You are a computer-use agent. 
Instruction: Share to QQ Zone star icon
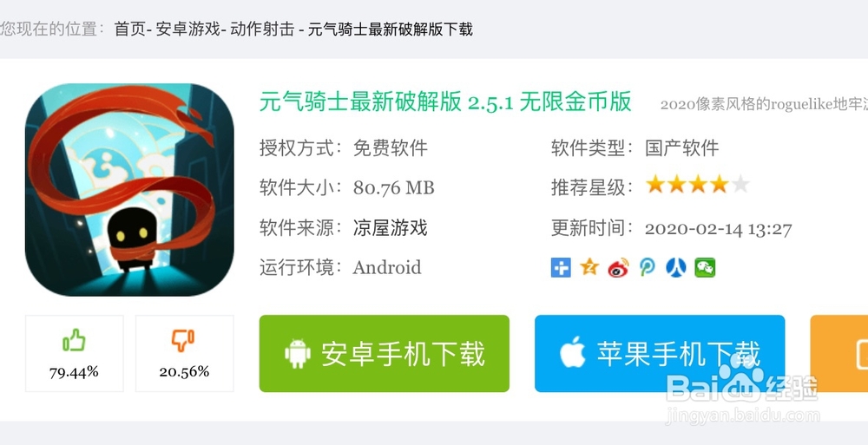pyautogui.click(x=589, y=268)
